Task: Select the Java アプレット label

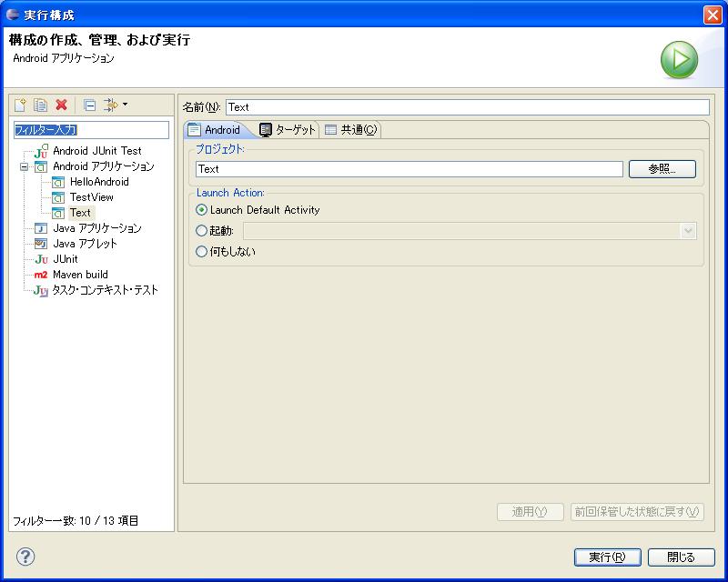Action: pyautogui.click(x=85, y=244)
